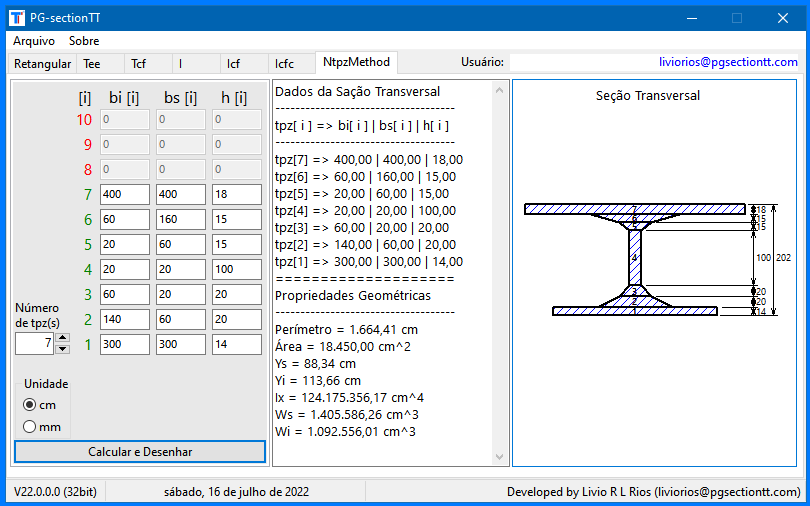Click the h field of row 1 showing 14
810x506 pixels.
[x=237, y=344]
